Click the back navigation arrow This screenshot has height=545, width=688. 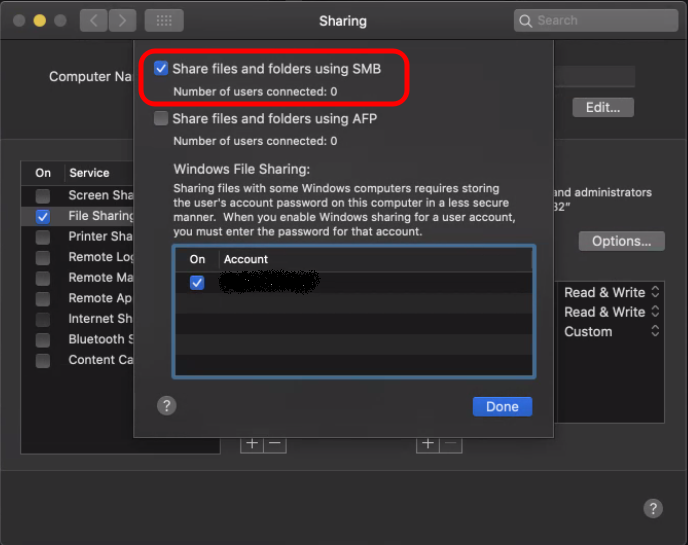click(x=93, y=20)
